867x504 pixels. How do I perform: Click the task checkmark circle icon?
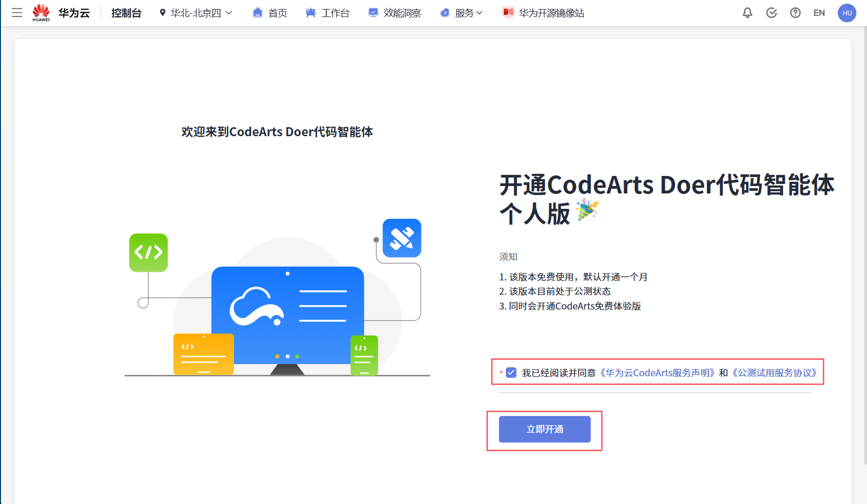(772, 13)
